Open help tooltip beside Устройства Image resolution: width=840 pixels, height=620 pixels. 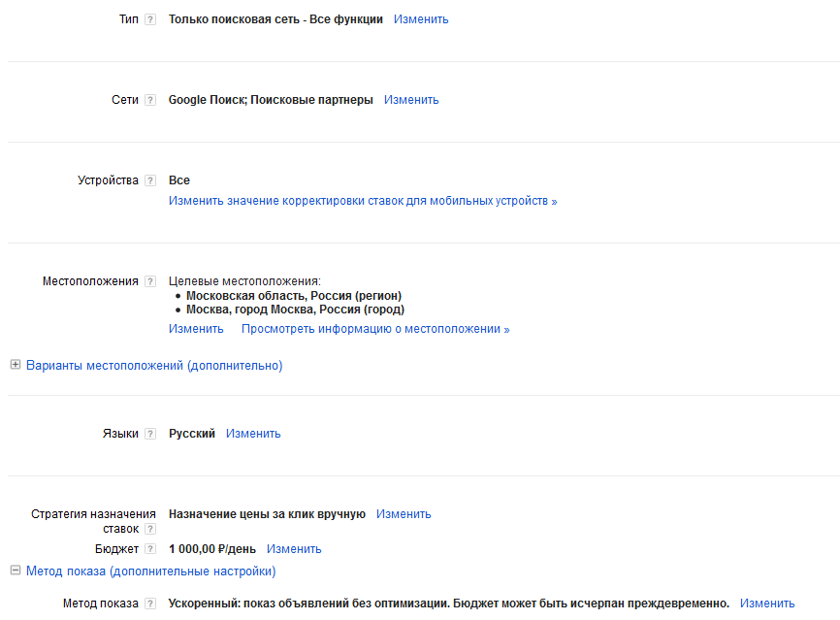149,180
